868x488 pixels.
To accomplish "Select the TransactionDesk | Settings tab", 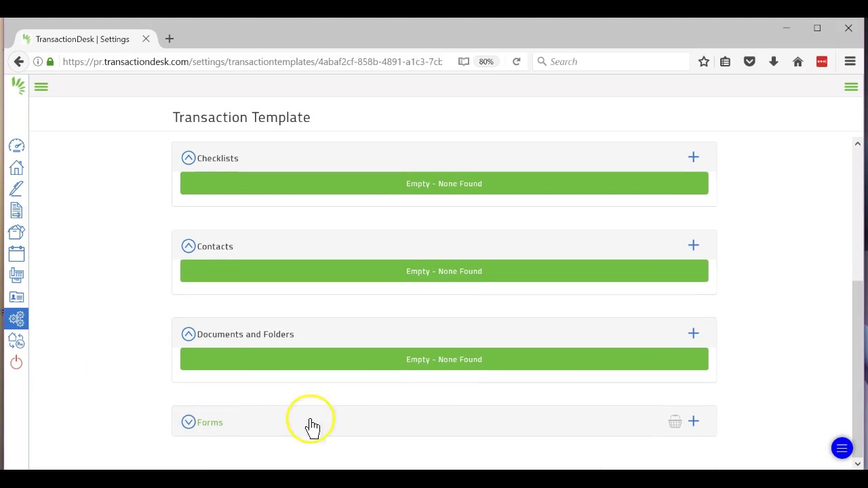I will [x=83, y=39].
